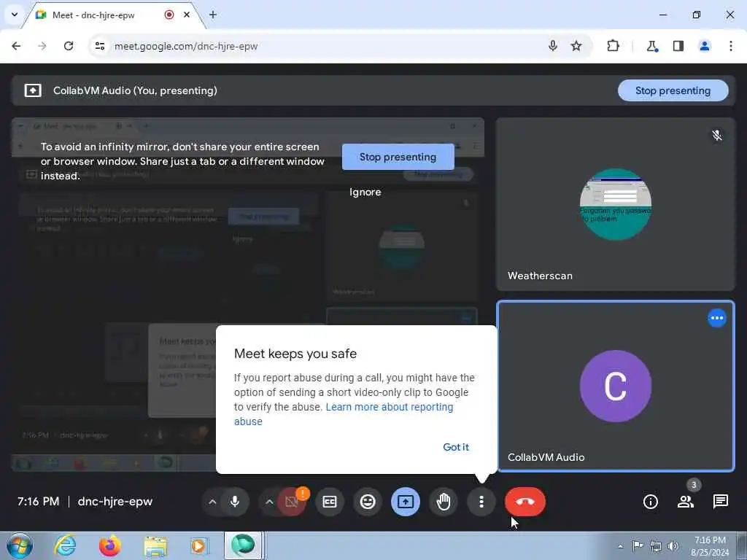
Task: Open options on CollabVM Audio tile
Action: (716, 318)
